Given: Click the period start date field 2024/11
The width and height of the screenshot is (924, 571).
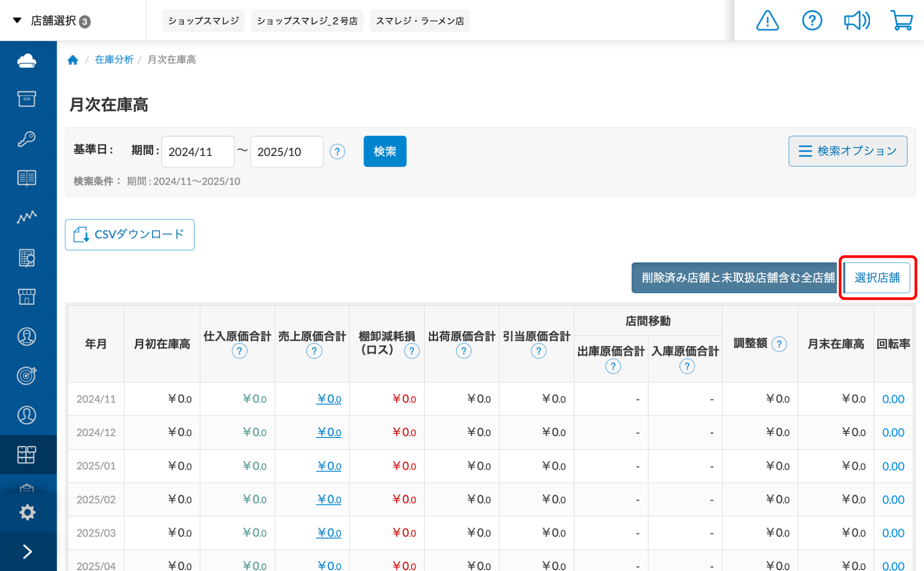Looking at the screenshot, I should click(x=198, y=152).
